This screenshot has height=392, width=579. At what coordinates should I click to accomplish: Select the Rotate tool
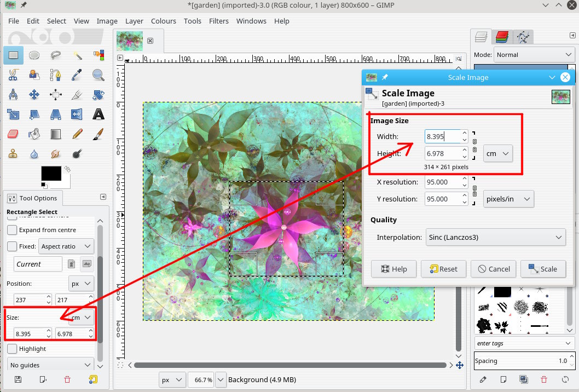tap(98, 95)
